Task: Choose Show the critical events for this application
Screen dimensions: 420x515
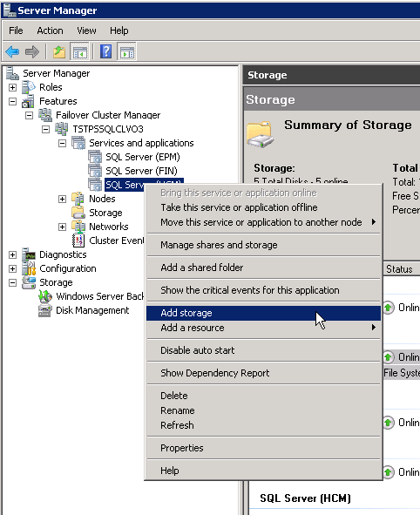Action: (x=263, y=290)
